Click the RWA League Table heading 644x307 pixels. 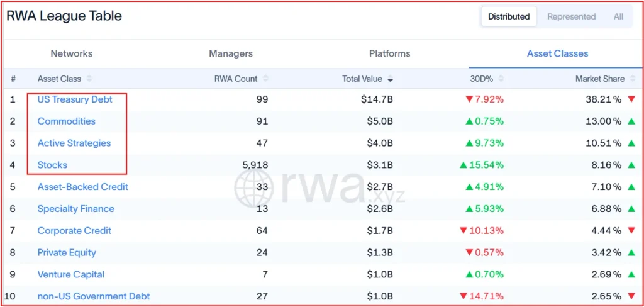tap(64, 16)
